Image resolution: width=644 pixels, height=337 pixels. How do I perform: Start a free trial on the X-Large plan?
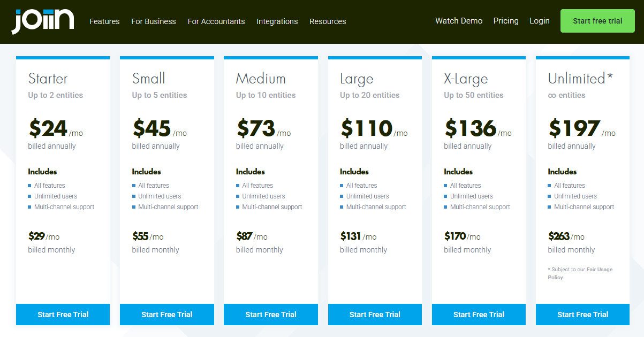pyautogui.click(x=478, y=315)
